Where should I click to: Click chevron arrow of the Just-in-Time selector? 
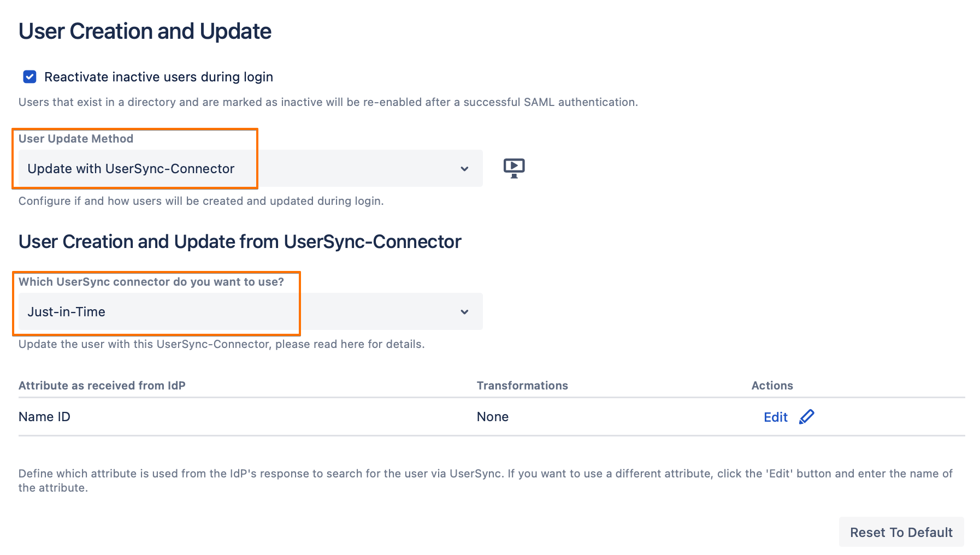464,312
